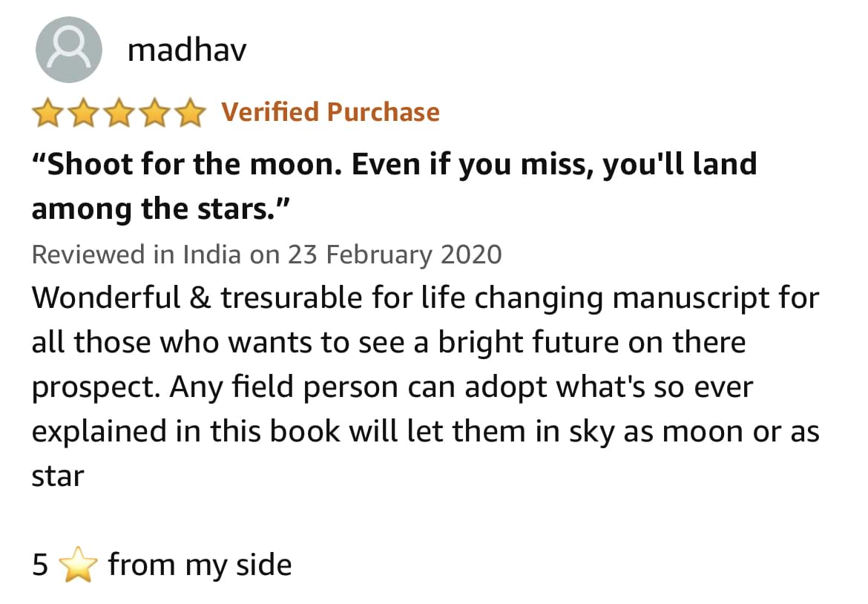868x604 pixels.
Task: Click the star emoji before 'from my side'
Action: [x=78, y=565]
